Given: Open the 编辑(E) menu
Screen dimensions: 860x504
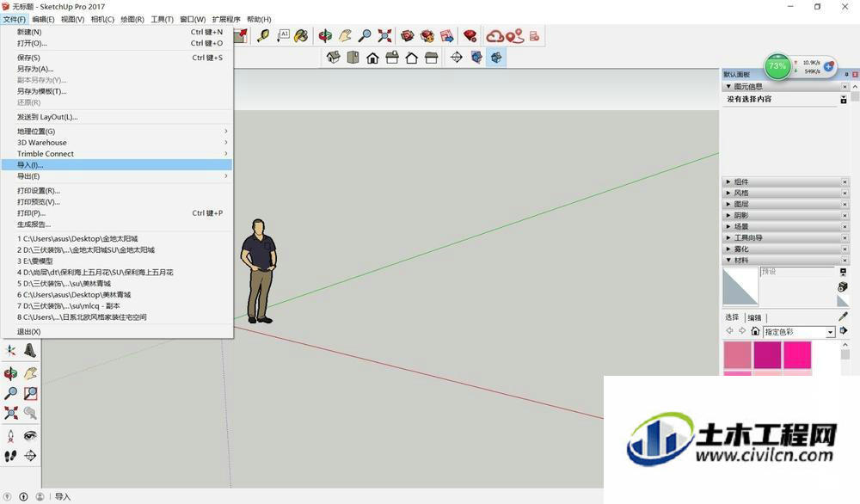Looking at the screenshot, I should click(x=43, y=19).
